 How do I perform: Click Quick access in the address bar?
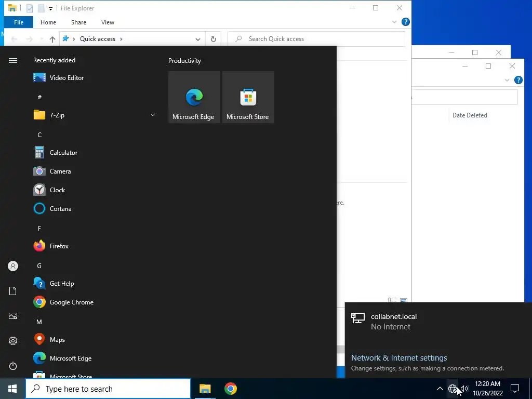pos(98,39)
